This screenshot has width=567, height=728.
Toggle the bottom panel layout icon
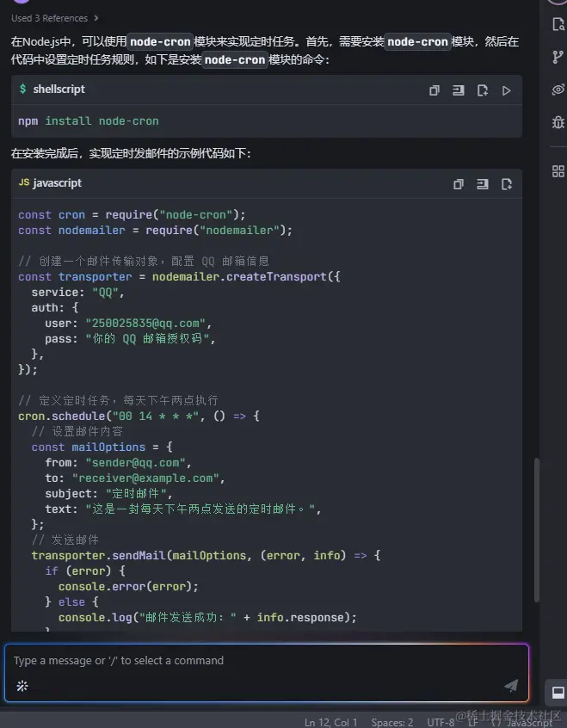pyautogui.click(x=558, y=693)
